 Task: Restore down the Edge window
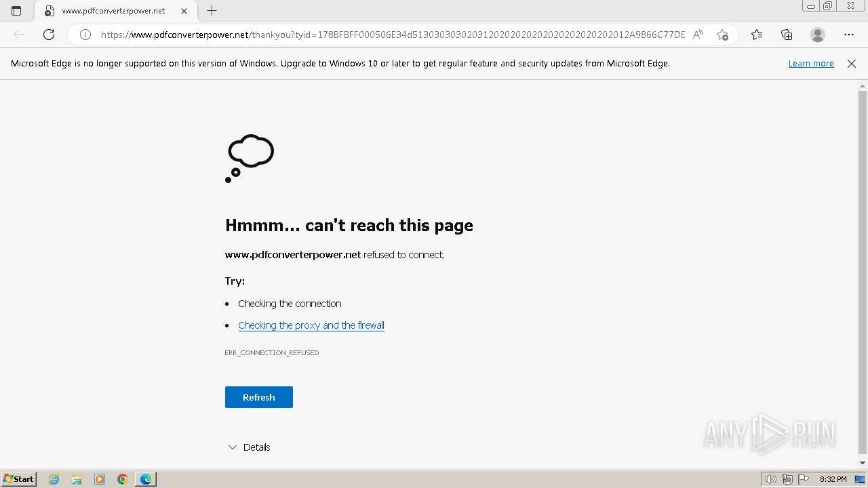[x=828, y=6]
